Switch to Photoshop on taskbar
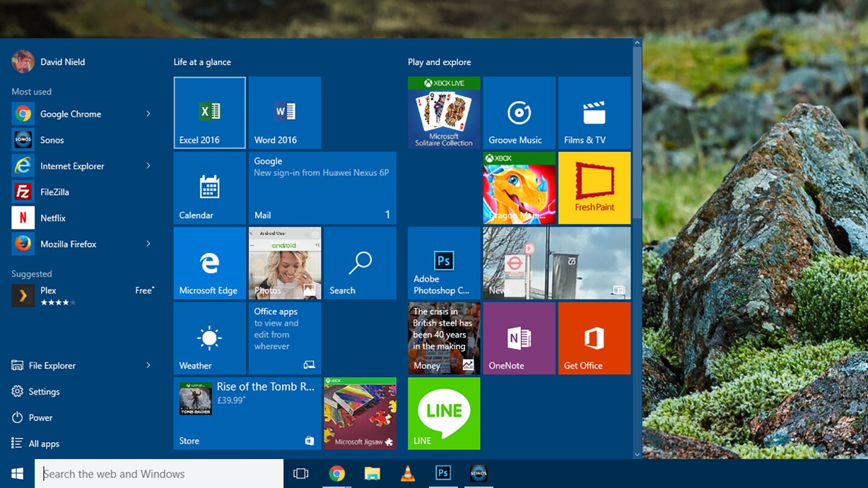868x488 pixels. click(x=443, y=474)
